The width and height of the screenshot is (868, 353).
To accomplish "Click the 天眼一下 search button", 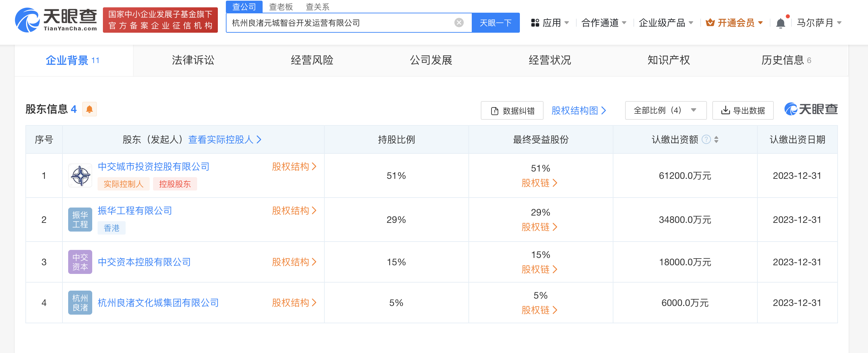I will pos(496,23).
